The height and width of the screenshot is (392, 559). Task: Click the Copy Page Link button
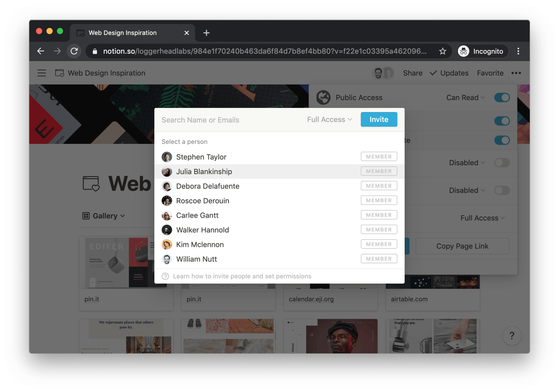pos(462,246)
